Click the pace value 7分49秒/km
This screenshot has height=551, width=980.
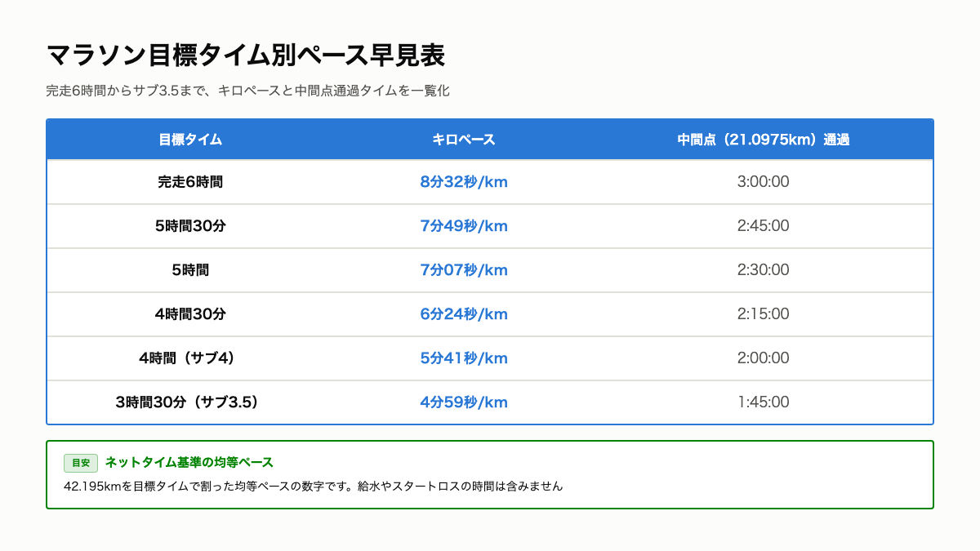(464, 226)
